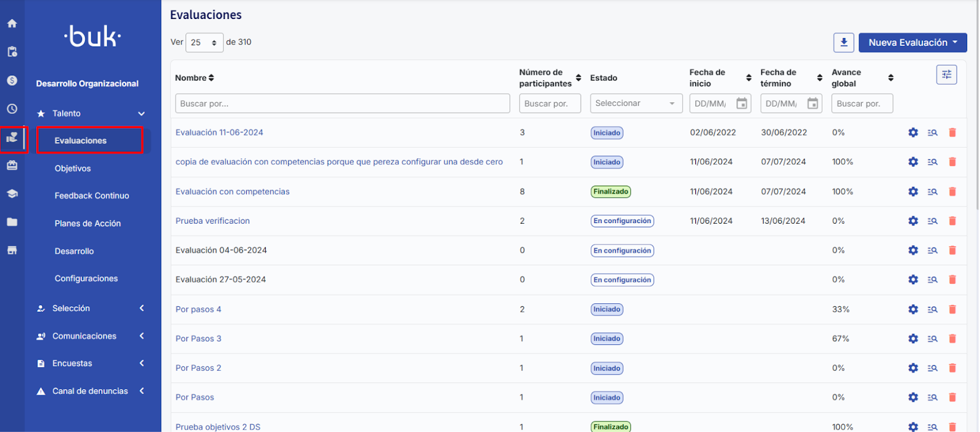Delete Prueba verificacion with trash icon

point(952,221)
